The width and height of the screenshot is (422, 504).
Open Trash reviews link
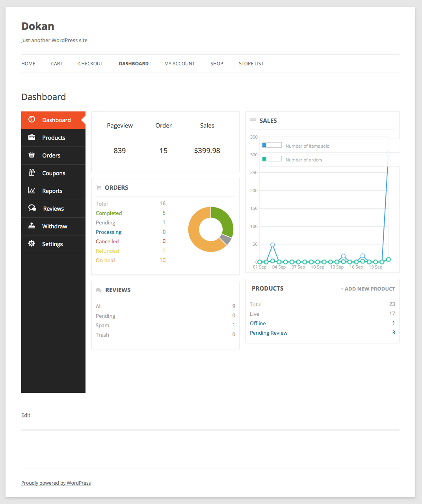[x=102, y=335]
